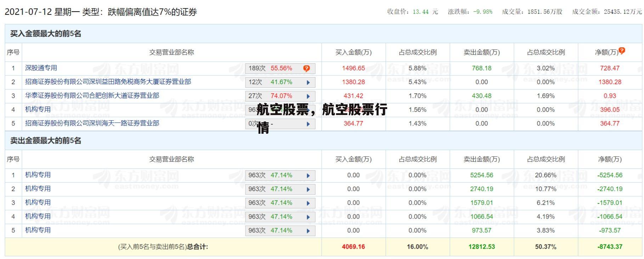Click the change value -9.98%

point(483,12)
